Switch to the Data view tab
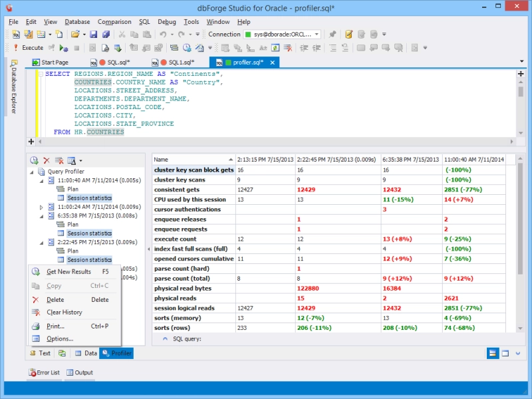 [86, 353]
